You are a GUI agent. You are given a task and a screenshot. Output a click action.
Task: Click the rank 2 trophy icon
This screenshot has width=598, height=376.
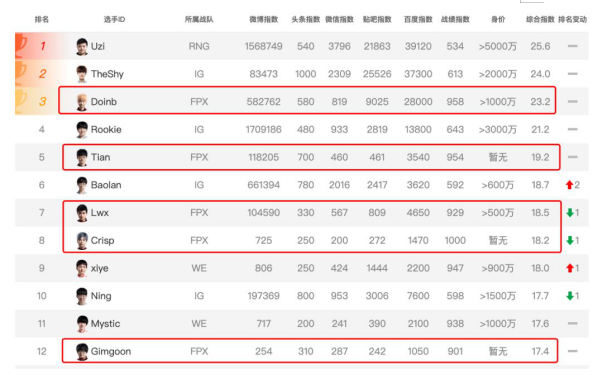pos(21,74)
